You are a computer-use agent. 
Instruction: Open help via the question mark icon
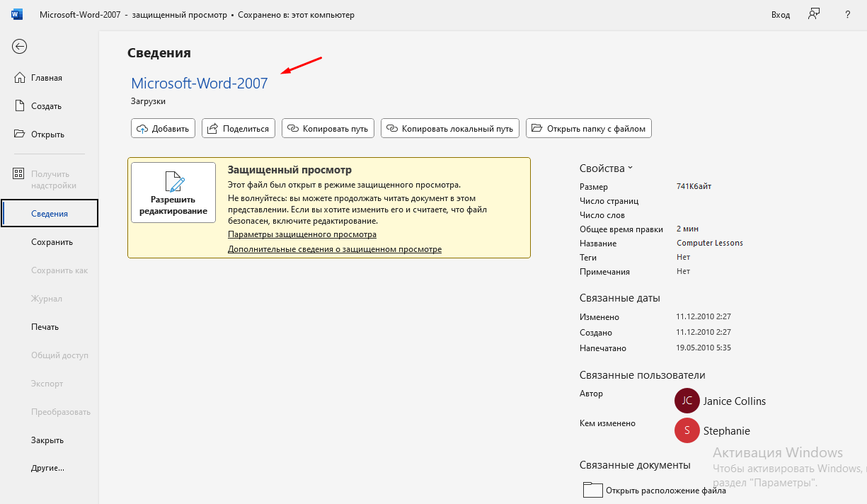[x=847, y=14]
